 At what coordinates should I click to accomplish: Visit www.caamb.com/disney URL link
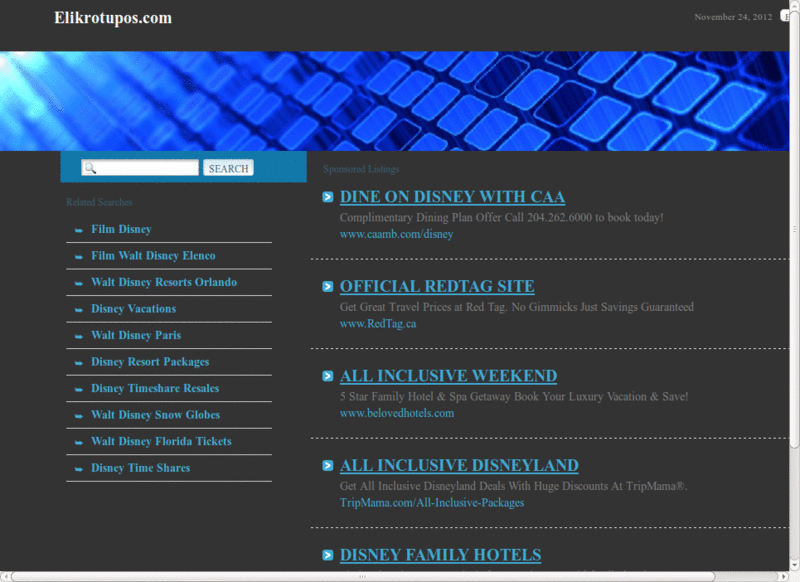point(396,234)
